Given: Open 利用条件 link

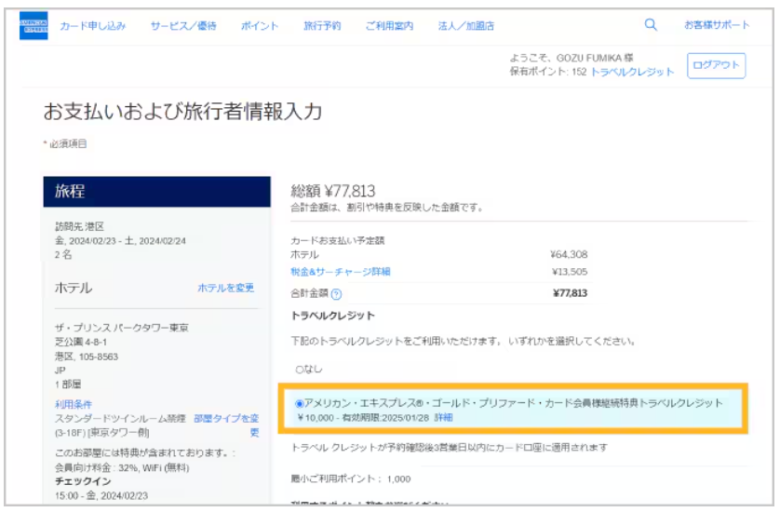Looking at the screenshot, I should click(74, 404).
